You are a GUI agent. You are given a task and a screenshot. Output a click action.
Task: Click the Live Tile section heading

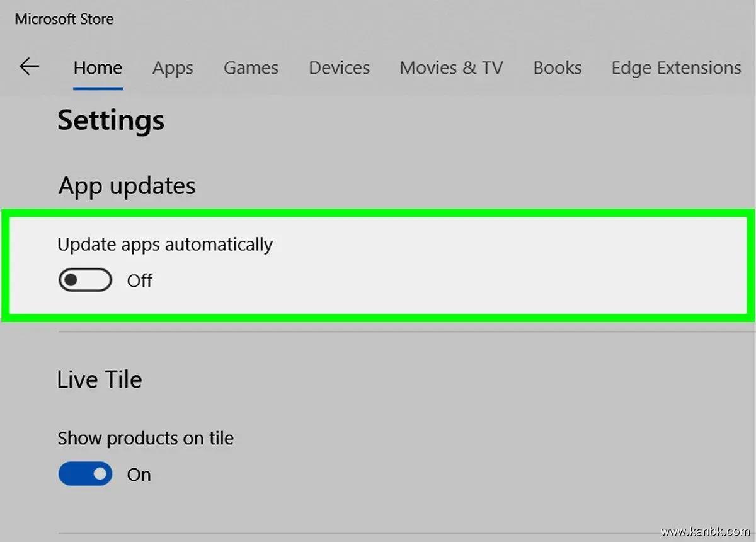(x=100, y=379)
